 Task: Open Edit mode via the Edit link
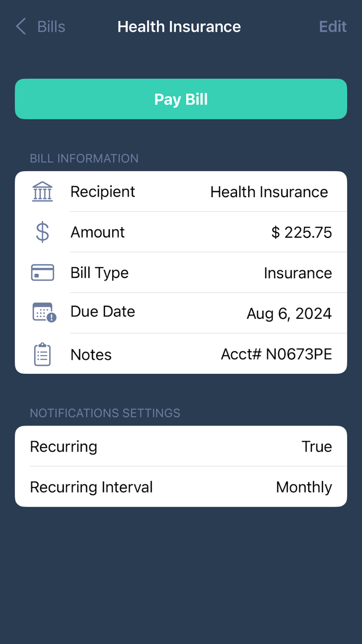(333, 26)
